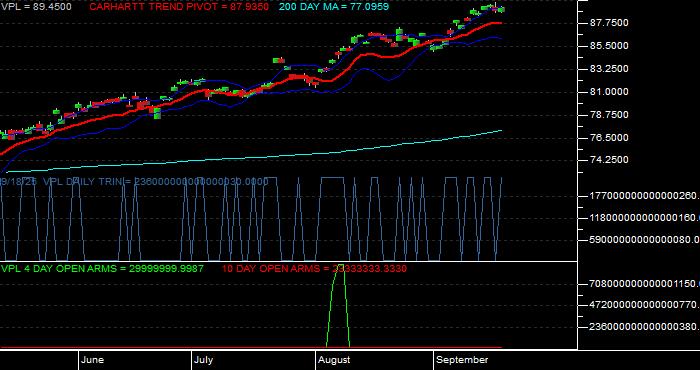Click the 200 DAY MA = 77.0959 label
The width and height of the screenshot is (700, 370).
(x=334, y=7)
